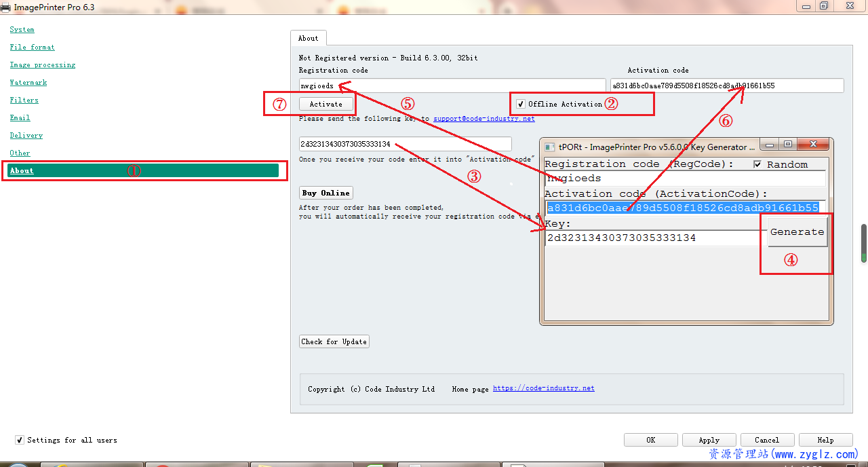Image resolution: width=868 pixels, height=467 pixels.
Task: Restore the ImagePrinter Pro window
Action: 823,5
